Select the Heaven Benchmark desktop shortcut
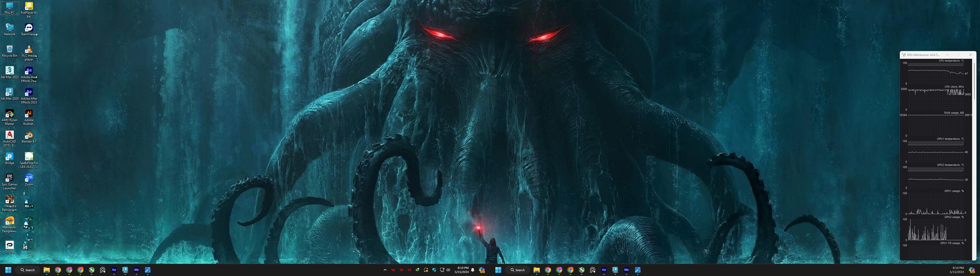980x276 pixels. click(9, 203)
